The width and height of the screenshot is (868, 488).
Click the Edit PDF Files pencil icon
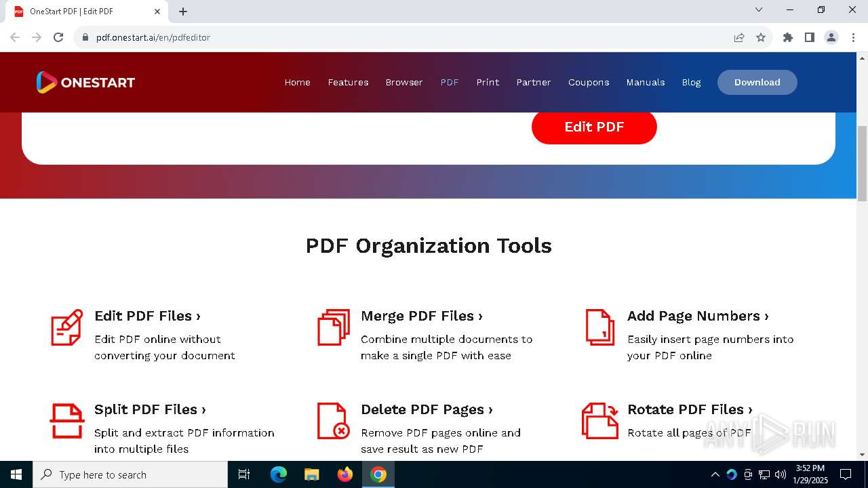point(67,327)
